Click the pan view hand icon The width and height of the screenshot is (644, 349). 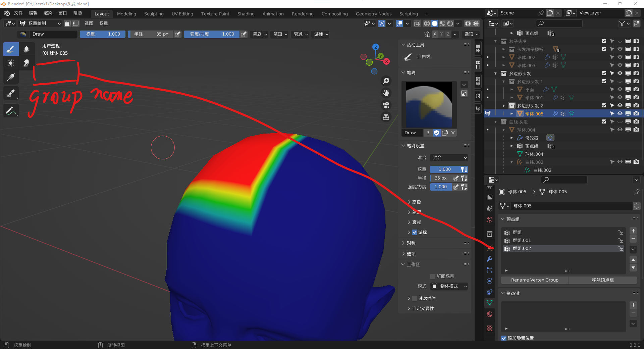pos(386,93)
